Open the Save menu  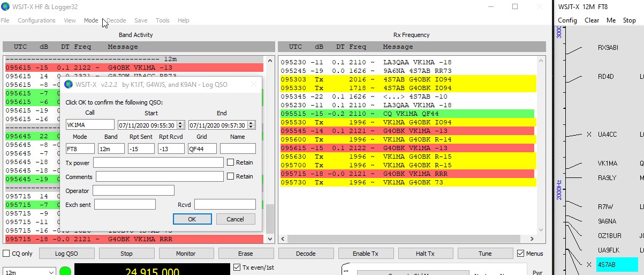click(141, 20)
